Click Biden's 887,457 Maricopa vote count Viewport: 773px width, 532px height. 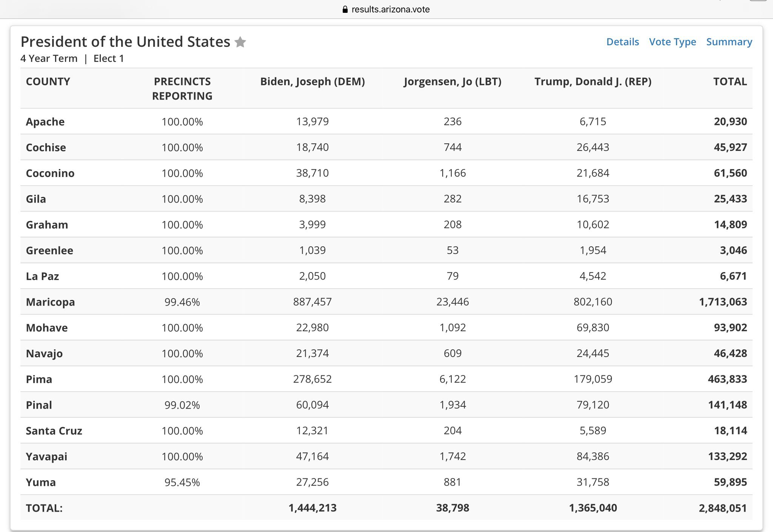[313, 302]
